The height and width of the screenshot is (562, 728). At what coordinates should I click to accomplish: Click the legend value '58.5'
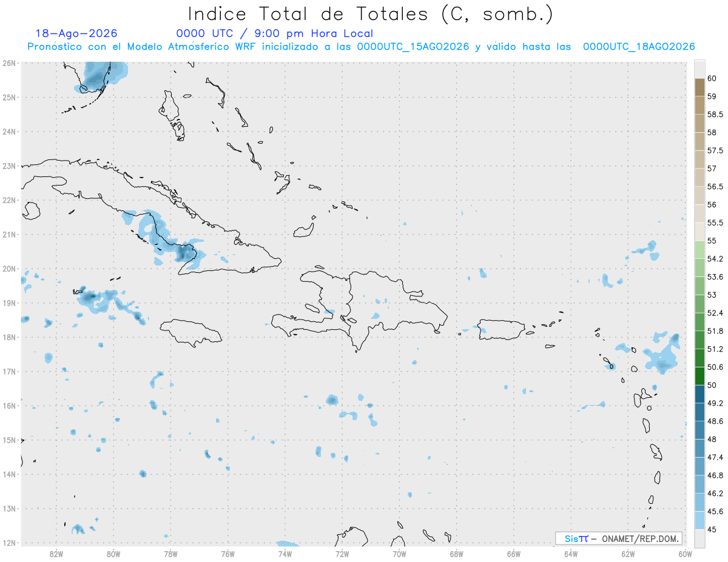coord(715,115)
